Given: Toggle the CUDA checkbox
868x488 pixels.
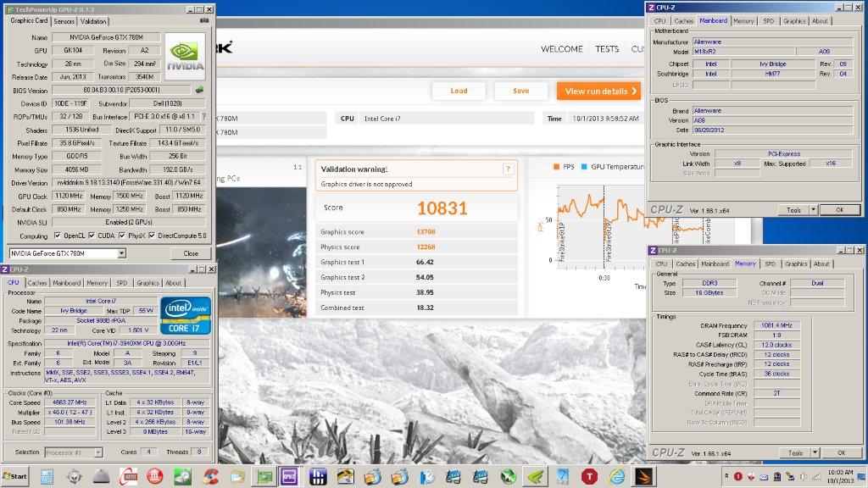Looking at the screenshot, I should (92, 236).
